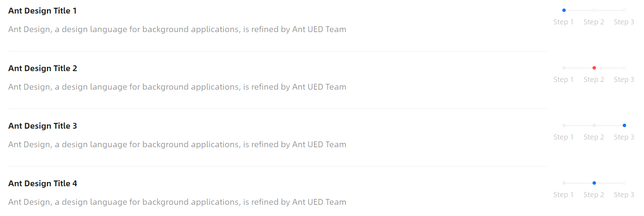
Task: Click the Step 3 dot in Title 1 row
Action: coord(624,10)
